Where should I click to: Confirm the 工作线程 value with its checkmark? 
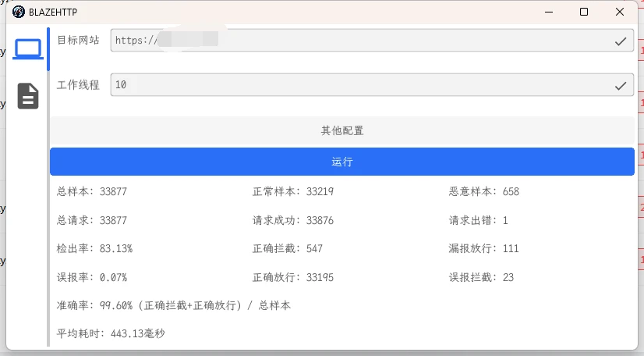[x=621, y=85]
